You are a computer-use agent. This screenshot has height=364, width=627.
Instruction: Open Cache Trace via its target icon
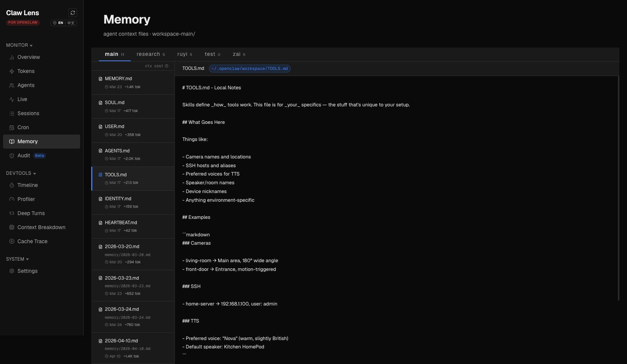point(12,242)
